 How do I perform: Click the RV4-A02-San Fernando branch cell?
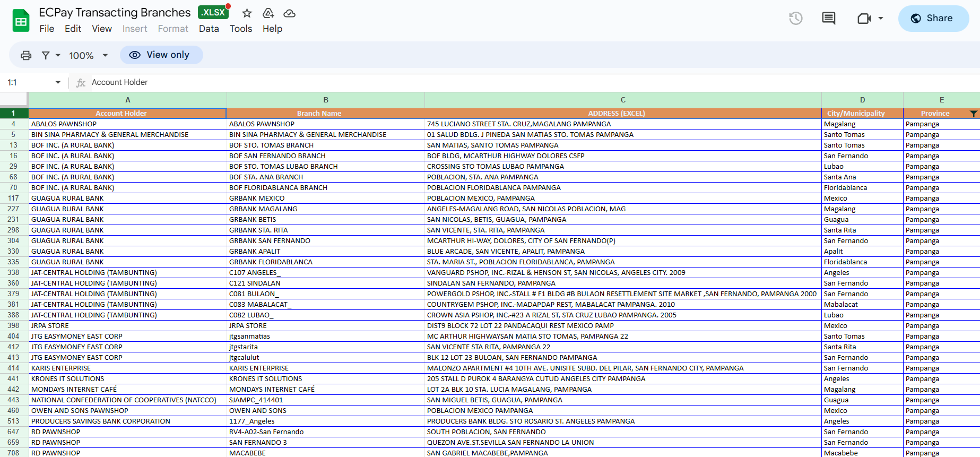(x=326, y=432)
